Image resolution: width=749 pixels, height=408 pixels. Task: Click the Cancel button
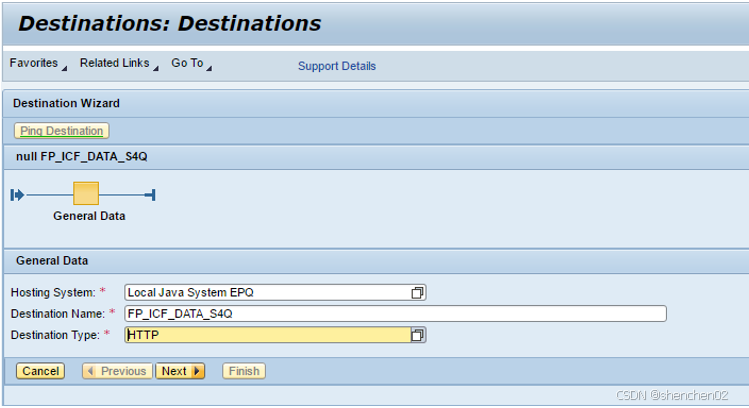[41, 371]
